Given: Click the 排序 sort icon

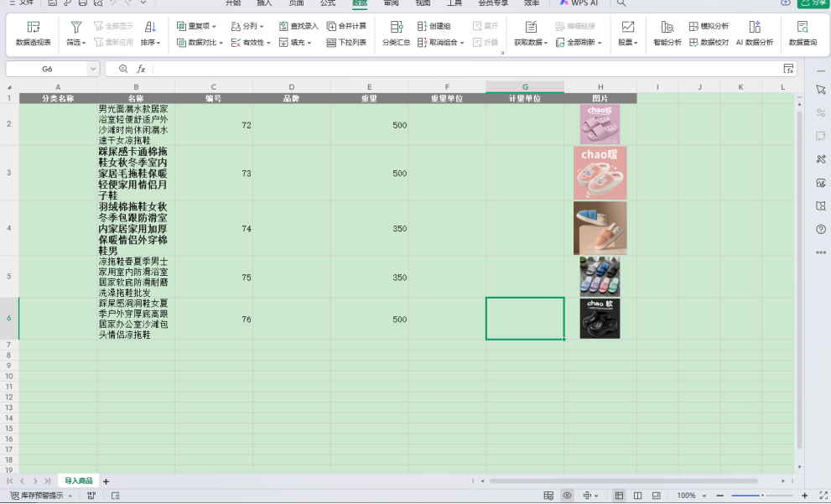Looking at the screenshot, I should [150, 27].
